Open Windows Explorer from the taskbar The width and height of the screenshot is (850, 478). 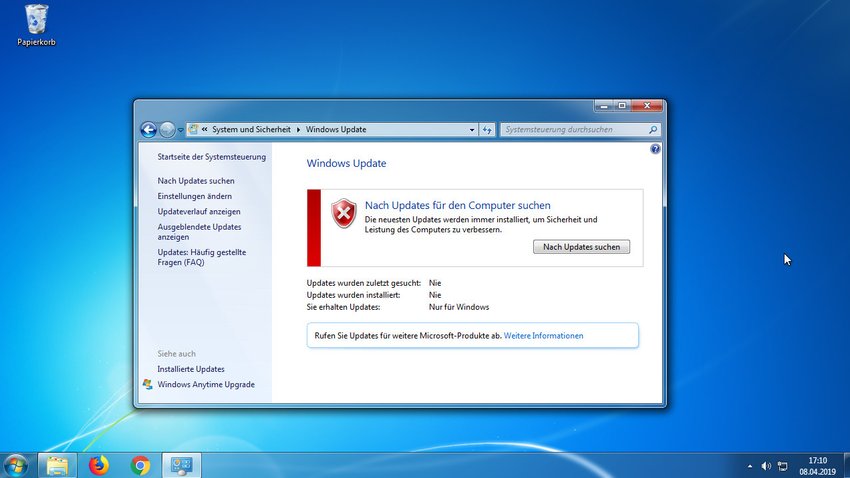(x=57, y=466)
